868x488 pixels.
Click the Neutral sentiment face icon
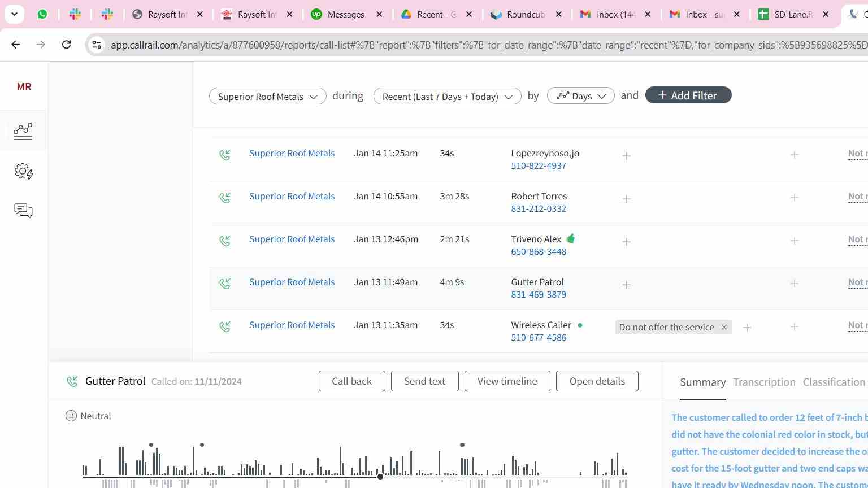click(71, 416)
